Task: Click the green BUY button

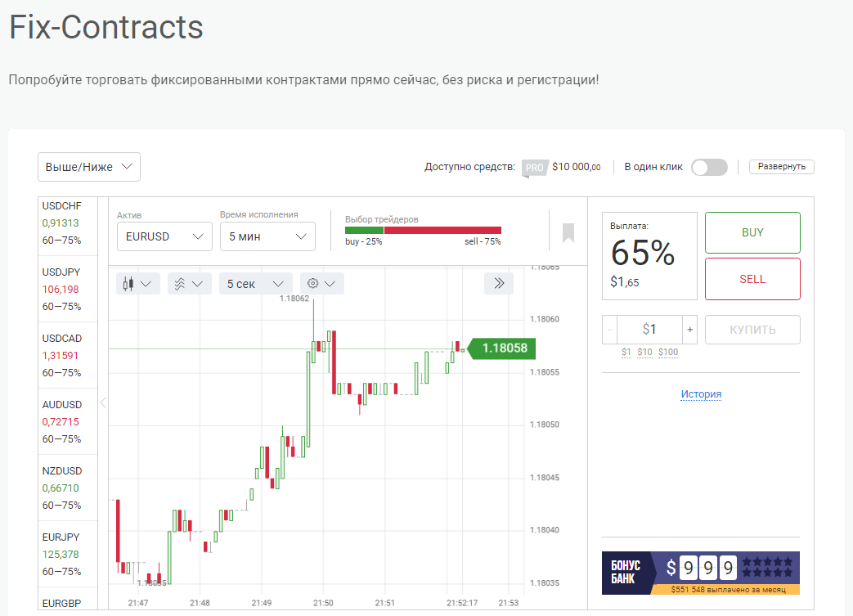Action: tap(752, 232)
